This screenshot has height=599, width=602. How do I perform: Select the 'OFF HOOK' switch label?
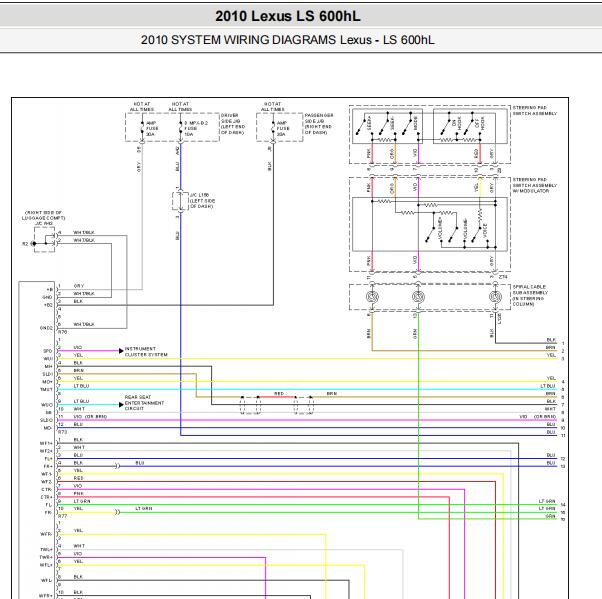tap(480, 123)
